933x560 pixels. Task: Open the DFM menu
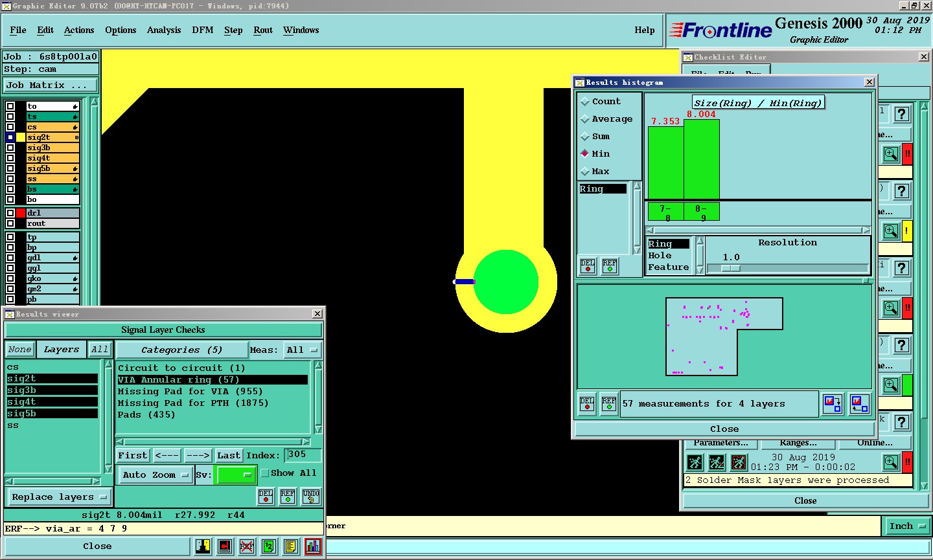tap(203, 30)
